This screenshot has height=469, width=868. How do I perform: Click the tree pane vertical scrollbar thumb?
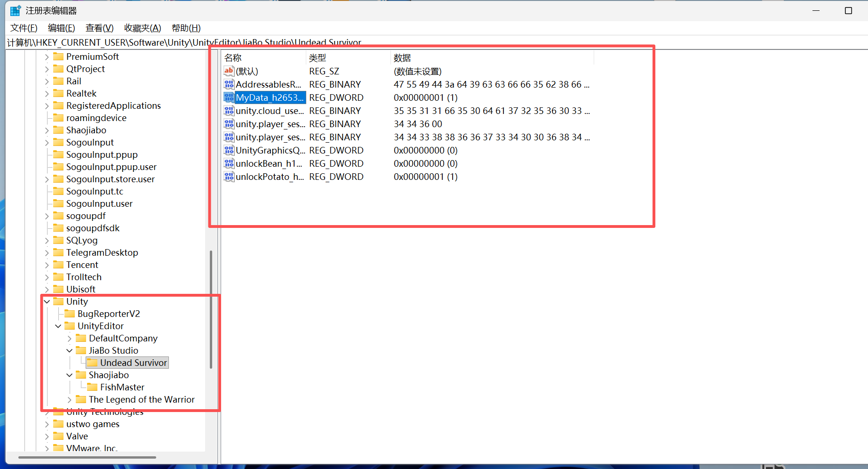[211, 309]
